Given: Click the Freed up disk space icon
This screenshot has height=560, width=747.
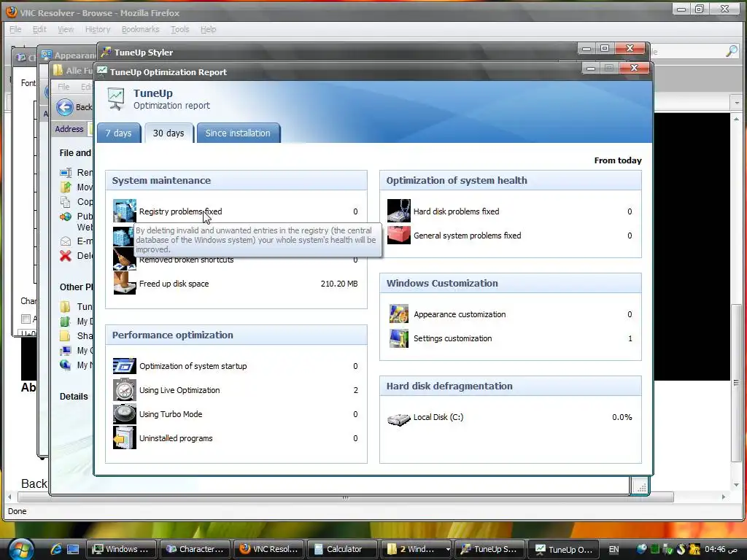Looking at the screenshot, I should [x=124, y=284].
